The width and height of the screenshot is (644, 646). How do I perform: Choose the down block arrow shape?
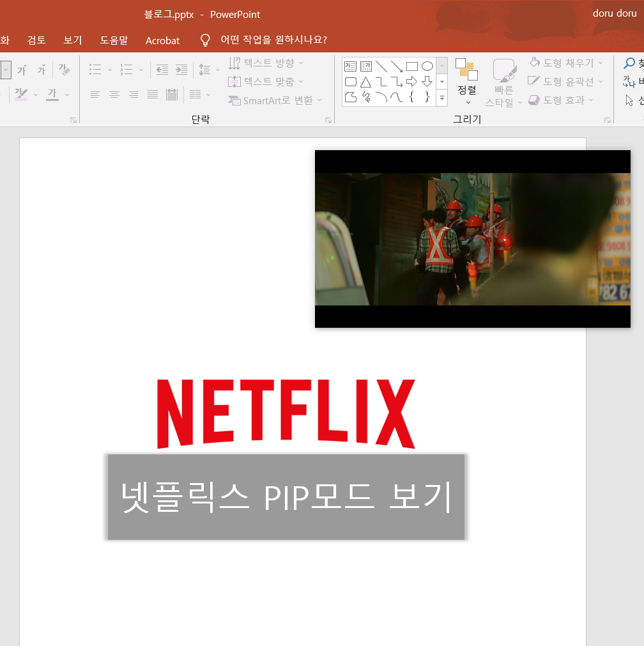(427, 82)
